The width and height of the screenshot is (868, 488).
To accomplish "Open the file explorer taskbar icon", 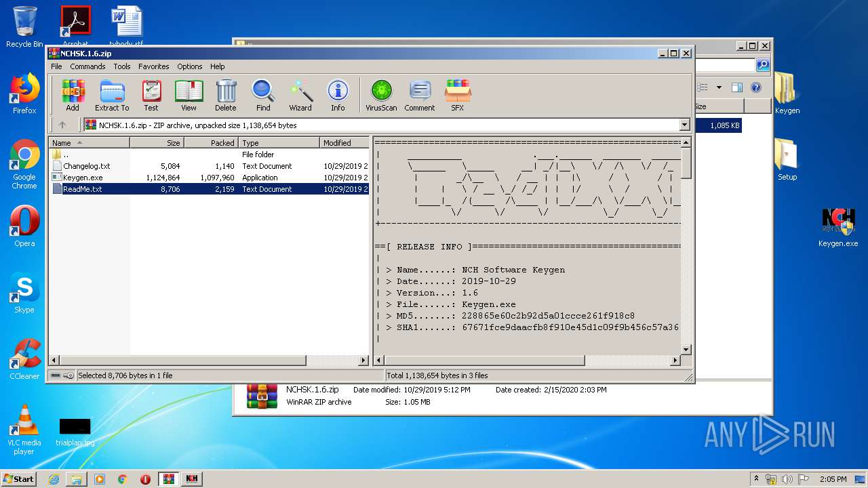I will point(77,479).
